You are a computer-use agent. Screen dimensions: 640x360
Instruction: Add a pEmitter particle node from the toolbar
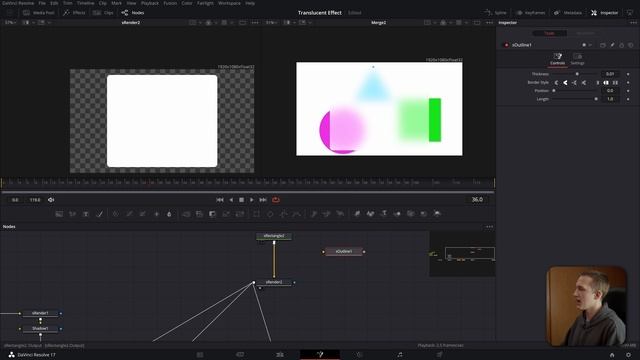pos(313,214)
